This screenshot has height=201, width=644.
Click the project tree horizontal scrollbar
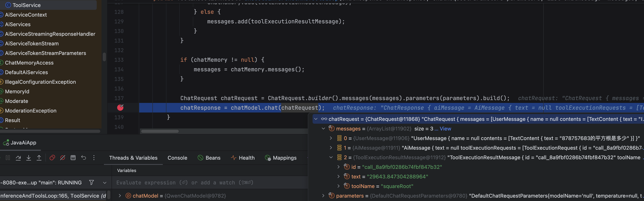pos(50,131)
